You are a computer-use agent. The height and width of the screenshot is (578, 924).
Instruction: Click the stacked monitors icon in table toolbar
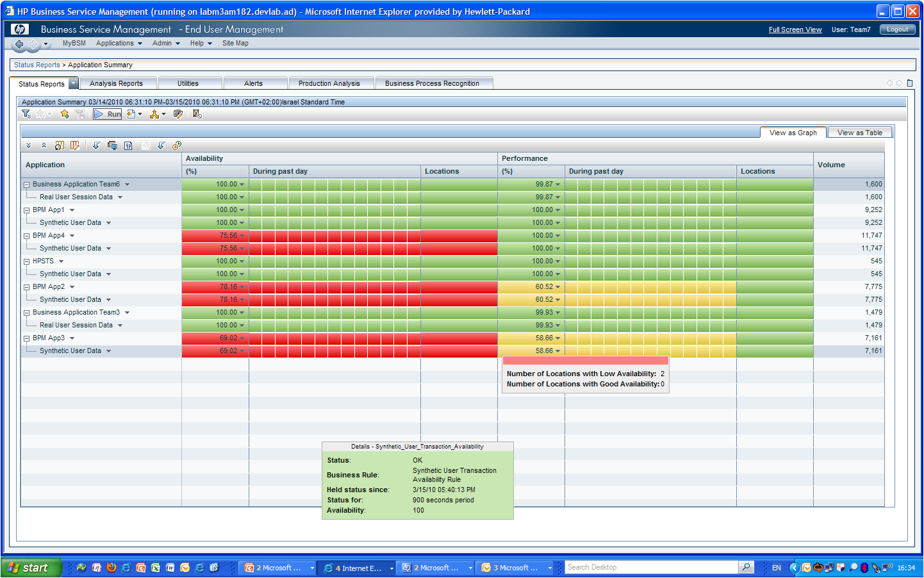pyautogui.click(x=112, y=145)
